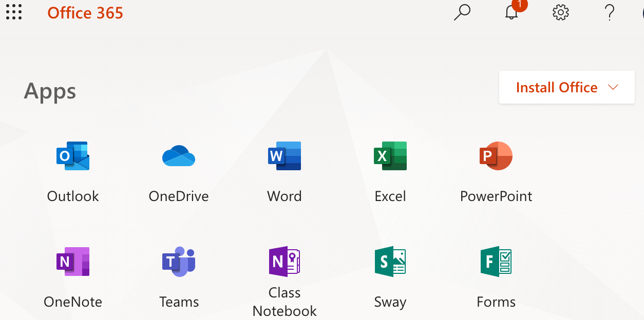This screenshot has width=644, height=320.
Task: Launch the Teams app
Action: point(179,277)
